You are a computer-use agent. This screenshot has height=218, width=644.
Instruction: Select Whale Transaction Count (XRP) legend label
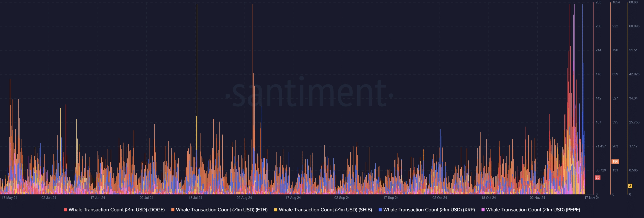point(429,210)
